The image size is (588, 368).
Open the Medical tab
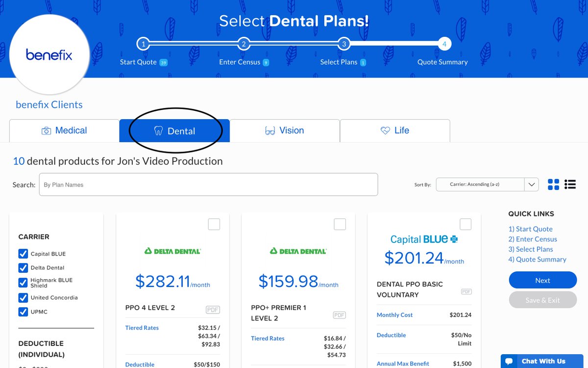tap(64, 131)
